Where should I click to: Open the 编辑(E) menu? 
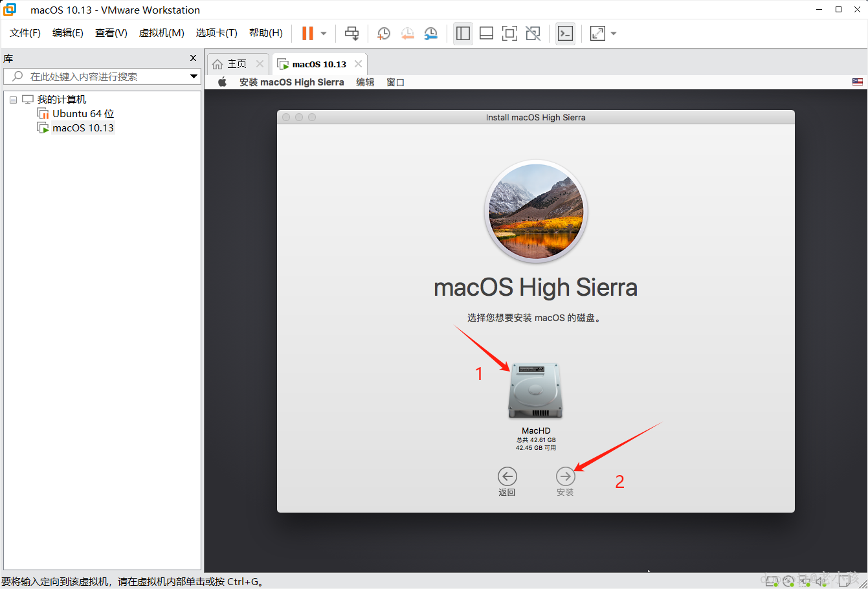(68, 33)
